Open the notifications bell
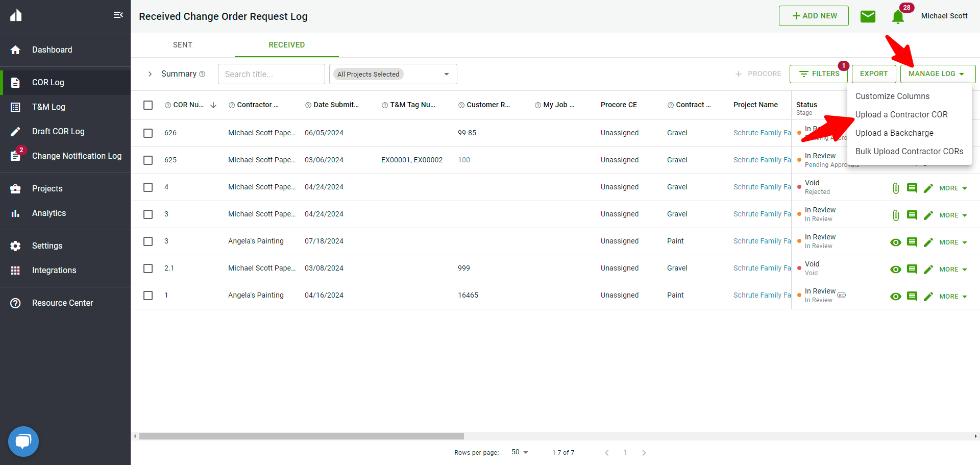 [898, 17]
